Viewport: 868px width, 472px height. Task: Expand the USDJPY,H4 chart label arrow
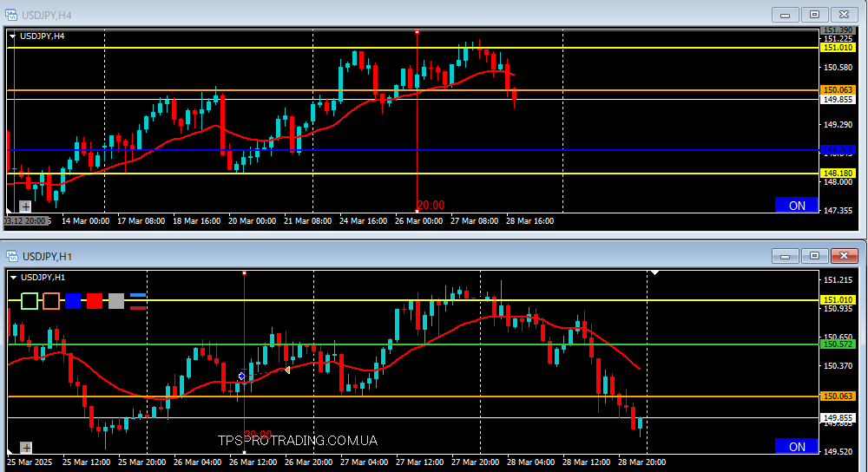(x=14, y=36)
